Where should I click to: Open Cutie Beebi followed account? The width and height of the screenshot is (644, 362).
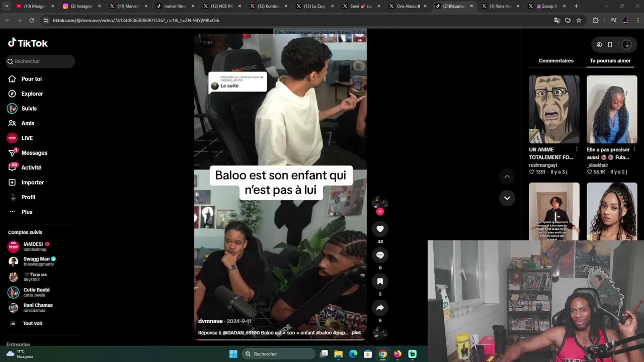pyautogui.click(x=35, y=292)
